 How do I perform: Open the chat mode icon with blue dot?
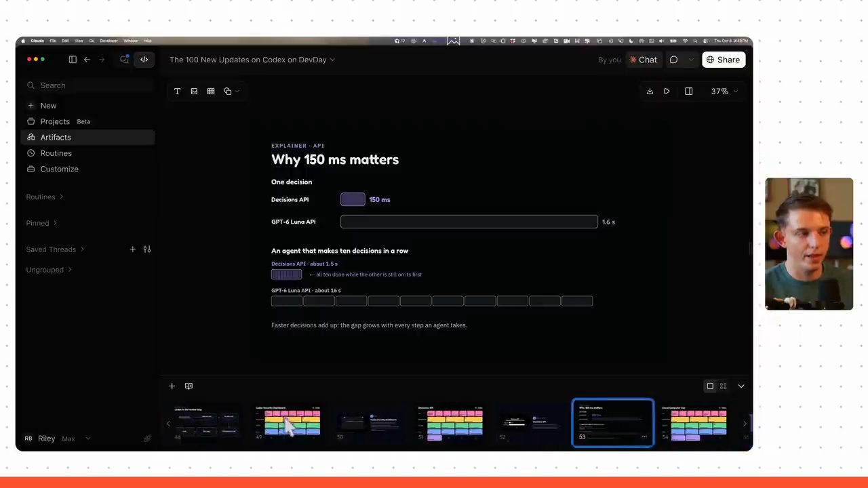pyautogui.click(x=124, y=60)
